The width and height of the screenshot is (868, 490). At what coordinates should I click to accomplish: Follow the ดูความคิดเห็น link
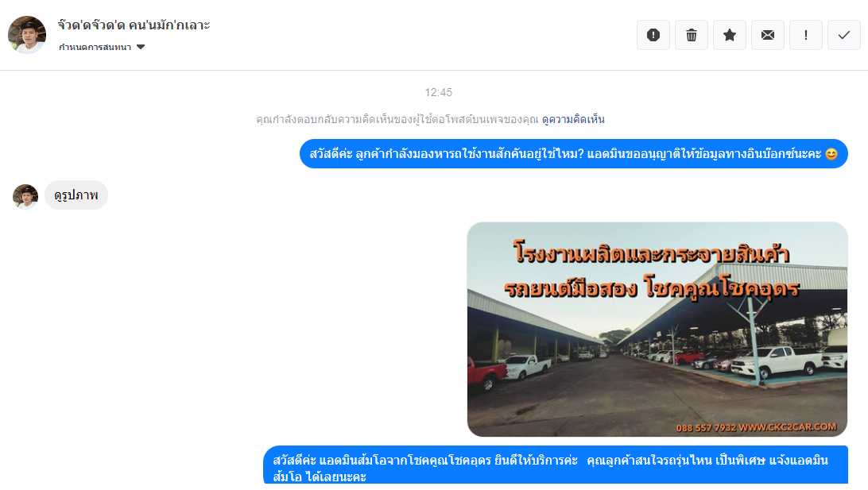coord(573,119)
